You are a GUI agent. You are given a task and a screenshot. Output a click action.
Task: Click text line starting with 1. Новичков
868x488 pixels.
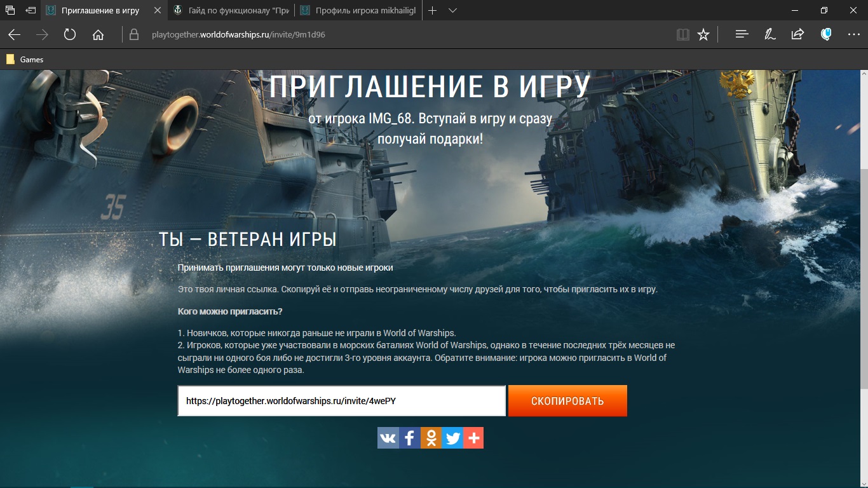[317, 333]
